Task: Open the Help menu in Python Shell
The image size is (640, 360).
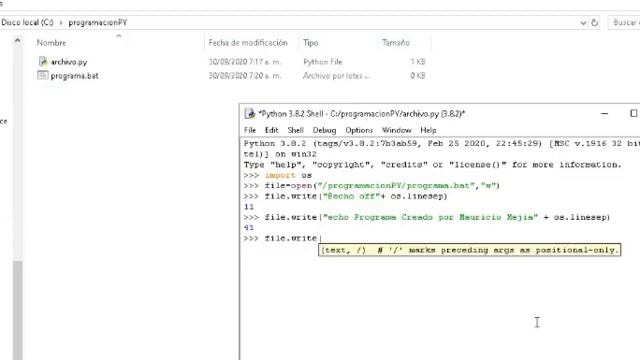Action: coord(428,130)
